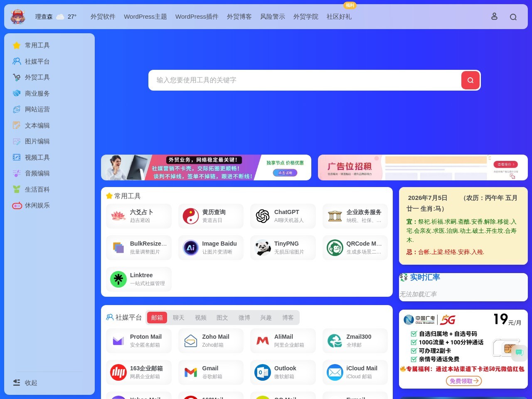Open the Proton Mail card

138,341
